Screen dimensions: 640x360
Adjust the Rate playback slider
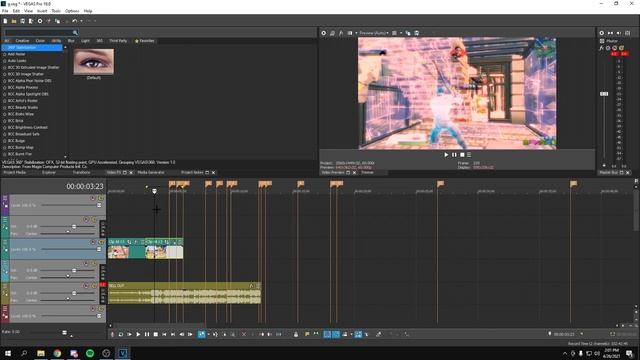pos(64,333)
